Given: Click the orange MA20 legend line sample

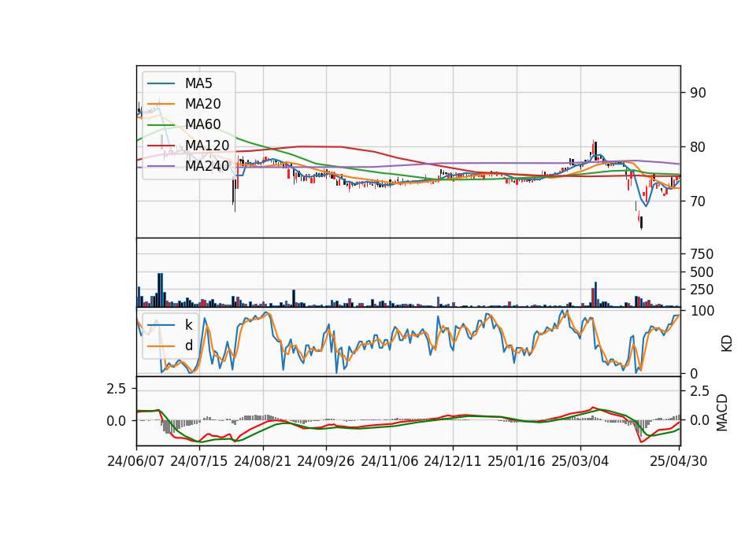Looking at the screenshot, I should [161, 104].
